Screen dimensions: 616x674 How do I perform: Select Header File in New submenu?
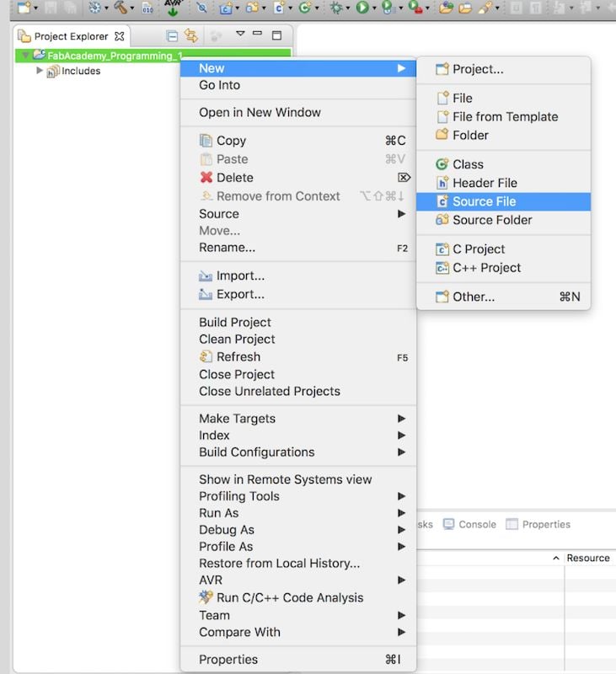[503, 183]
